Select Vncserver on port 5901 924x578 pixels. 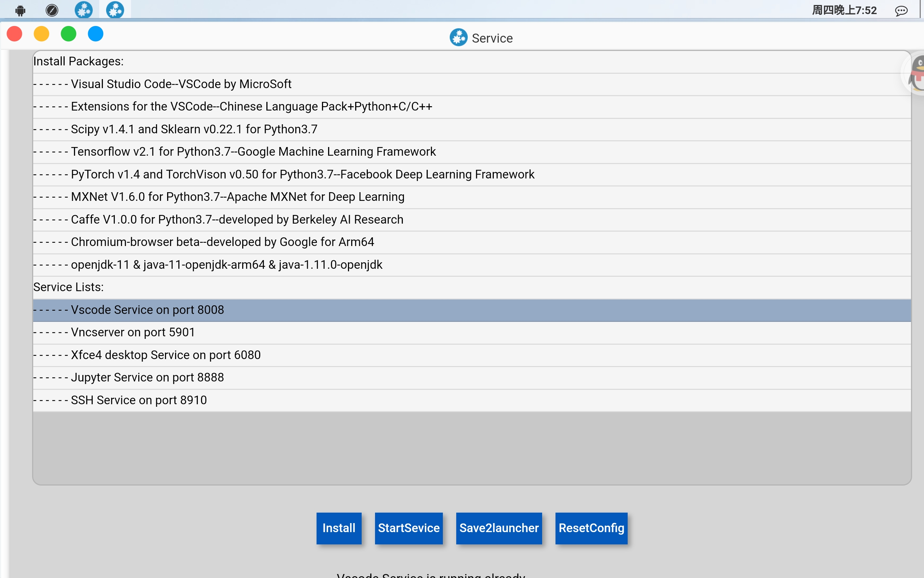472,333
